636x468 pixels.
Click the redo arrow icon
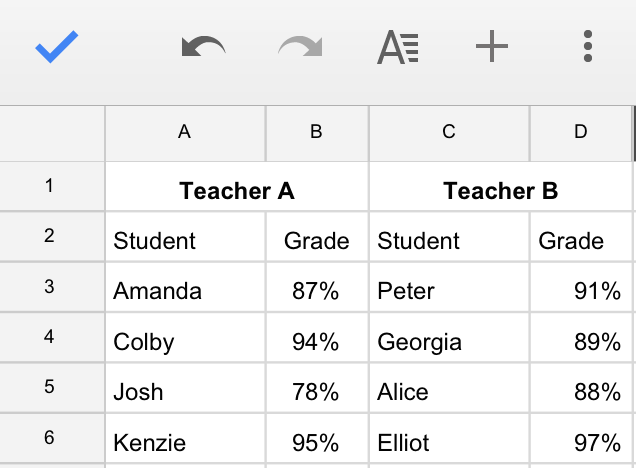click(300, 46)
